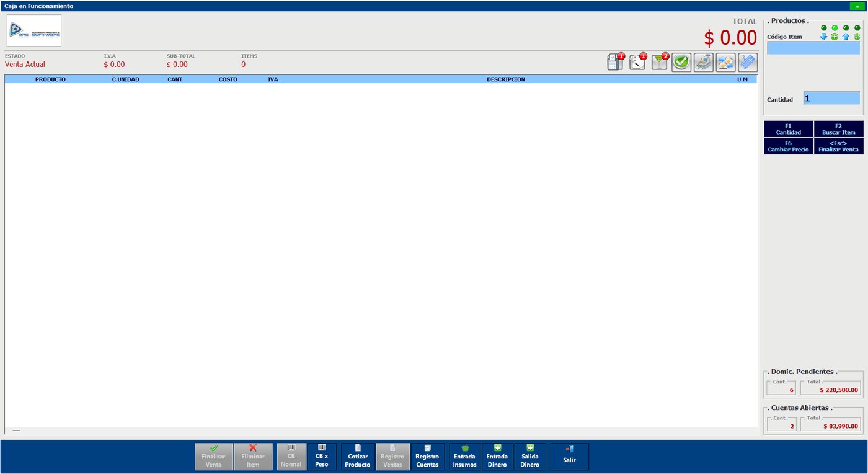
Task: Open the cash register icon
Action: (x=704, y=62)
